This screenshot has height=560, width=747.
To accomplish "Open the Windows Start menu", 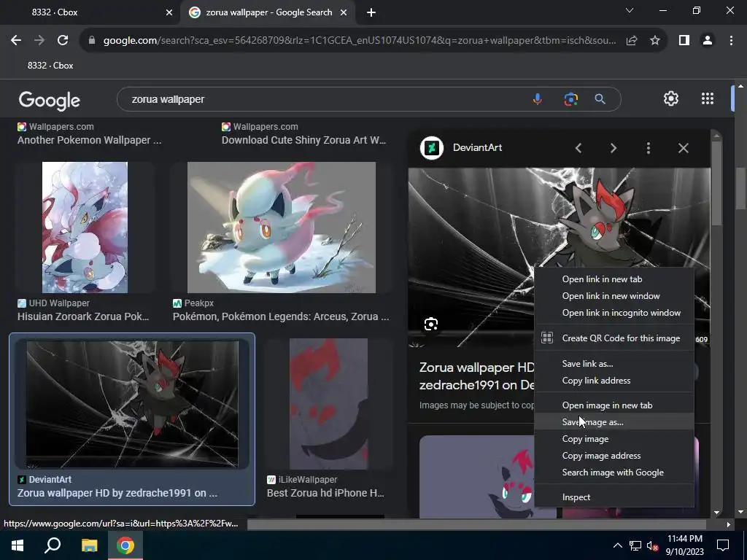I will click(18, 545).
